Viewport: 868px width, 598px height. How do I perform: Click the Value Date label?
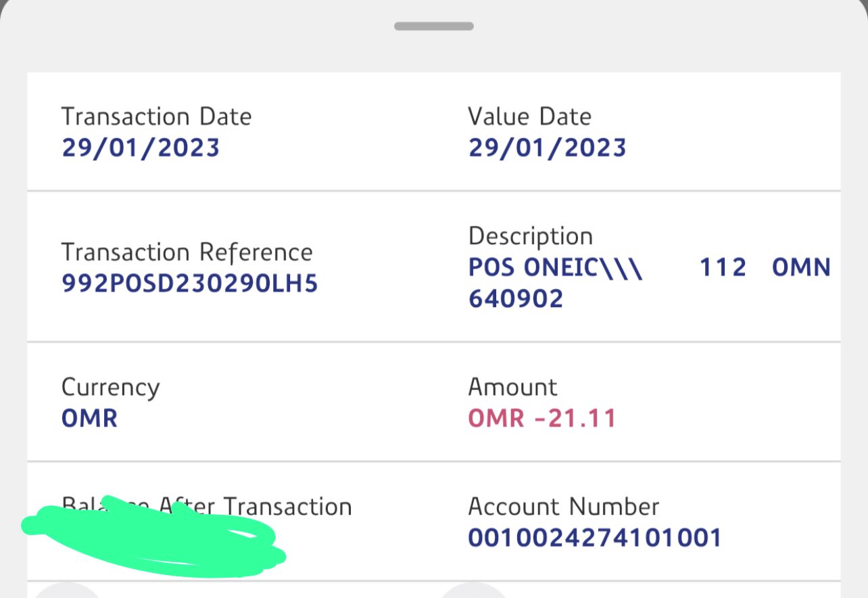click(x=529, y=116)
